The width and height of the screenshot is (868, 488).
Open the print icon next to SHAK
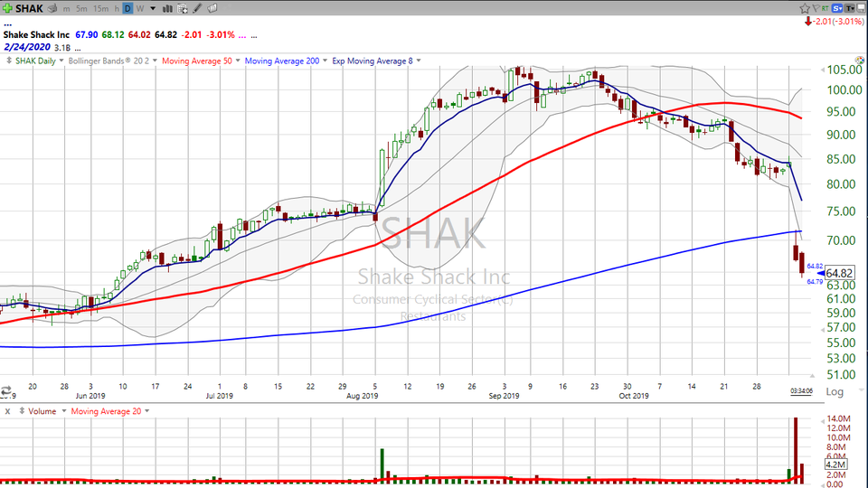point(52,8)
